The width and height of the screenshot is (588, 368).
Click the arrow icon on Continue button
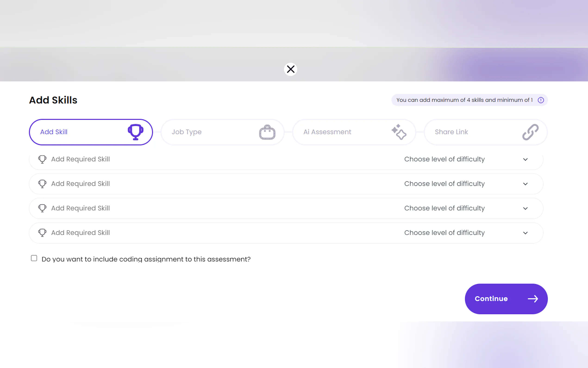click(533, 299)
